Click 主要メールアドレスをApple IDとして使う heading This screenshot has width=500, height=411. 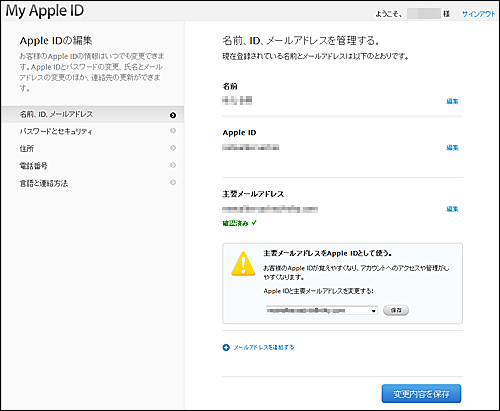tap(327, 253)
